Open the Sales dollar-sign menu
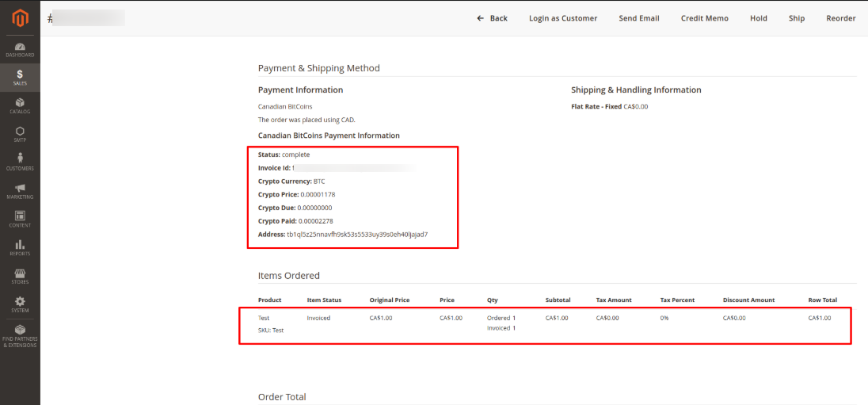868x405 pixels. [20, 77]
